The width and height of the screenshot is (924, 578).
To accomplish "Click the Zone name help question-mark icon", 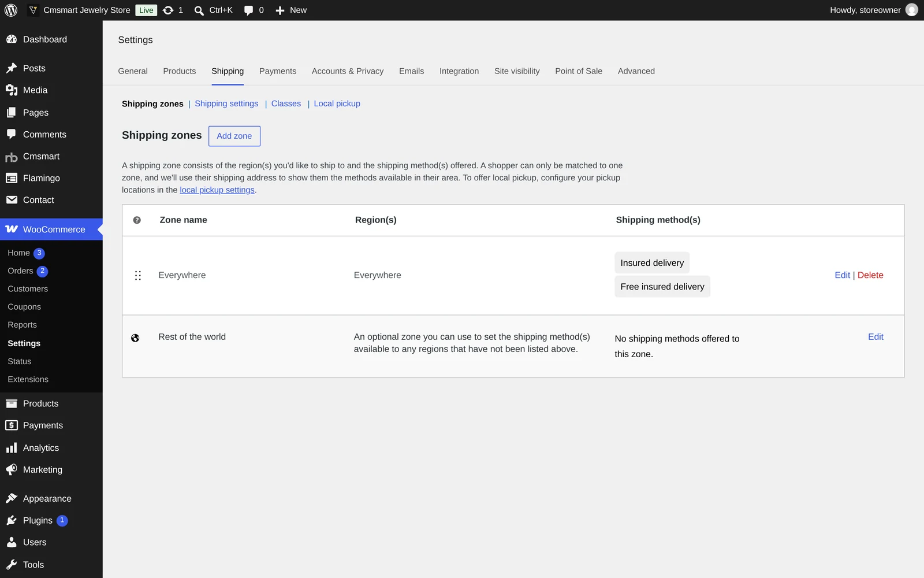I will (x=137, y=220).
